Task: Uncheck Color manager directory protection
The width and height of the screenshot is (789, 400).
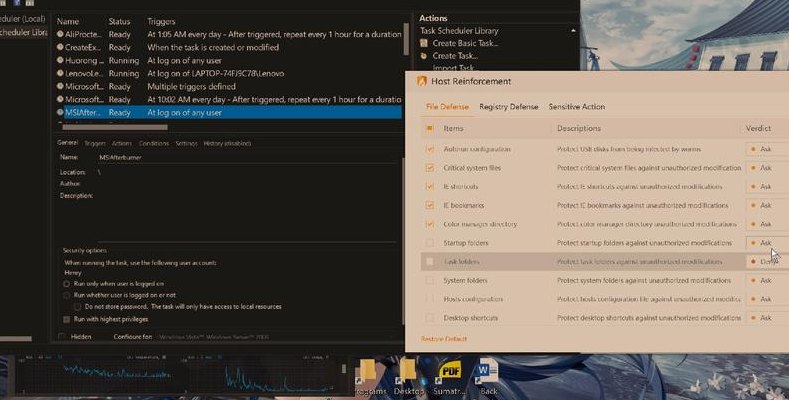Action: (429, 224)
